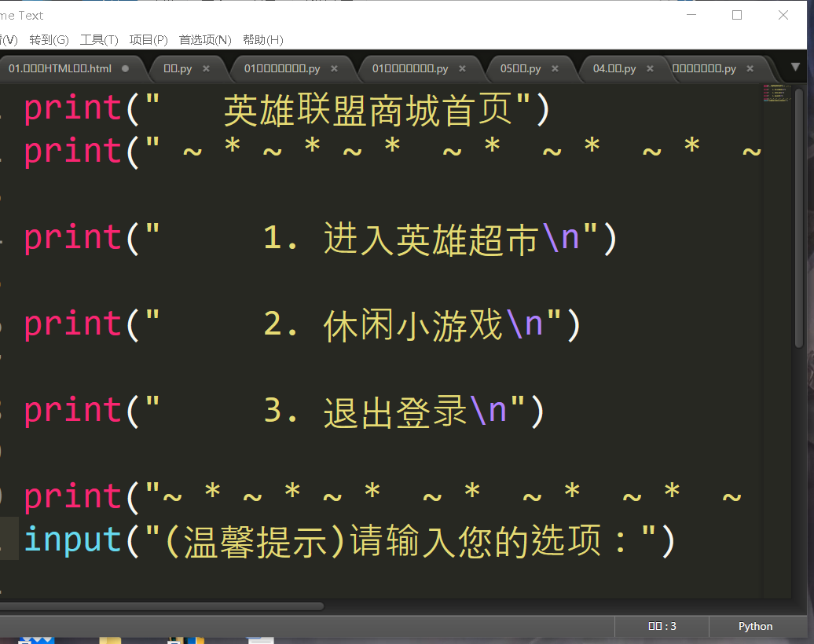The width and height of the screenshot is (814, 644).
Task: Open the 帮助(H) menu
Action: coord(262,40)
